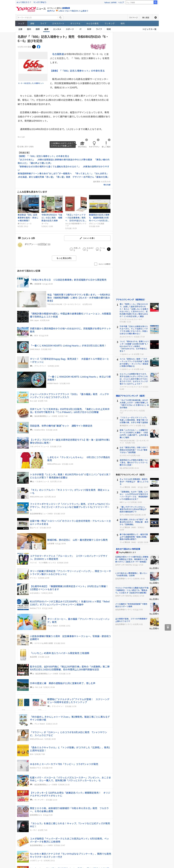
Task: Focus the keyword search input field
Action: [x=37, y=18]
